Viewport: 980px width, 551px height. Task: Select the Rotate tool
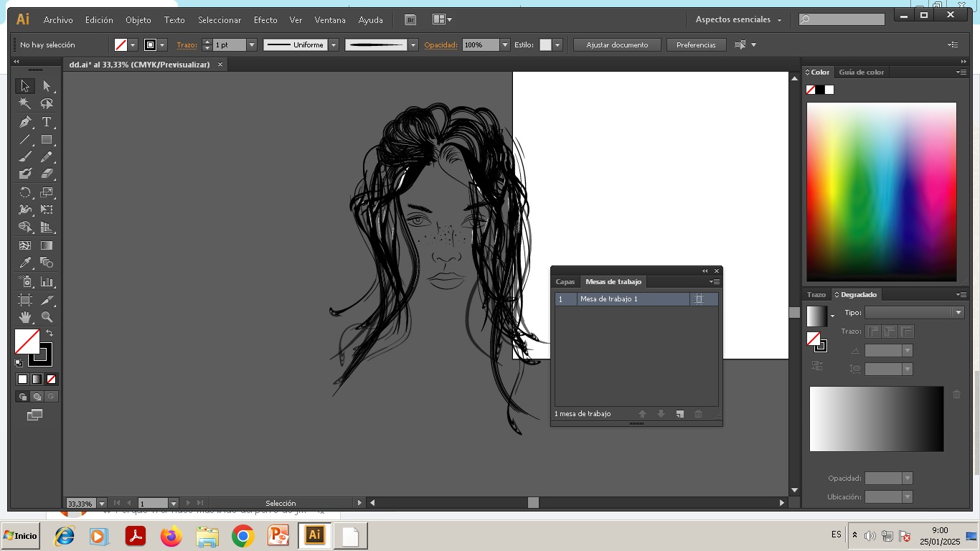pos(25,192)
